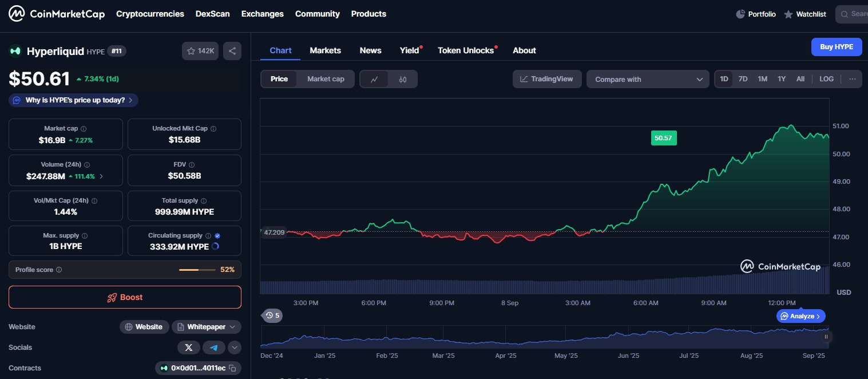Click the search field in header
Image resolution: width=868 pixels, height=379 pixels.
851,14
